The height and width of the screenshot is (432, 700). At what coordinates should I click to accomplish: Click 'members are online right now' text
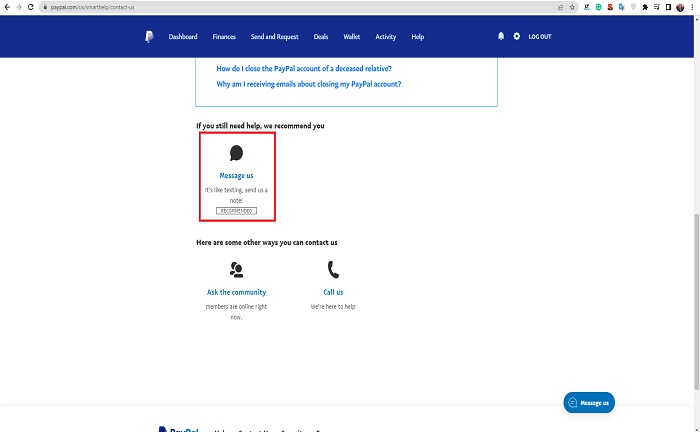[236, 312]
